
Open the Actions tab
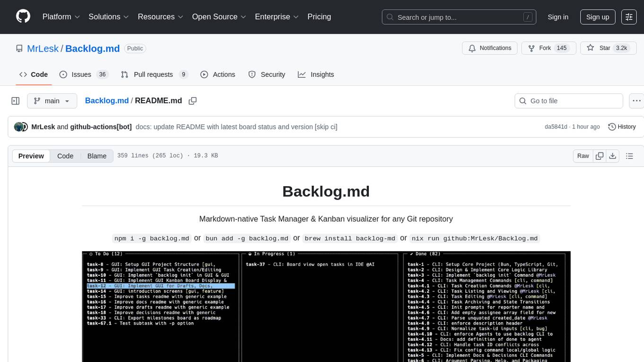pyautogui.click(x=218, y=74)
